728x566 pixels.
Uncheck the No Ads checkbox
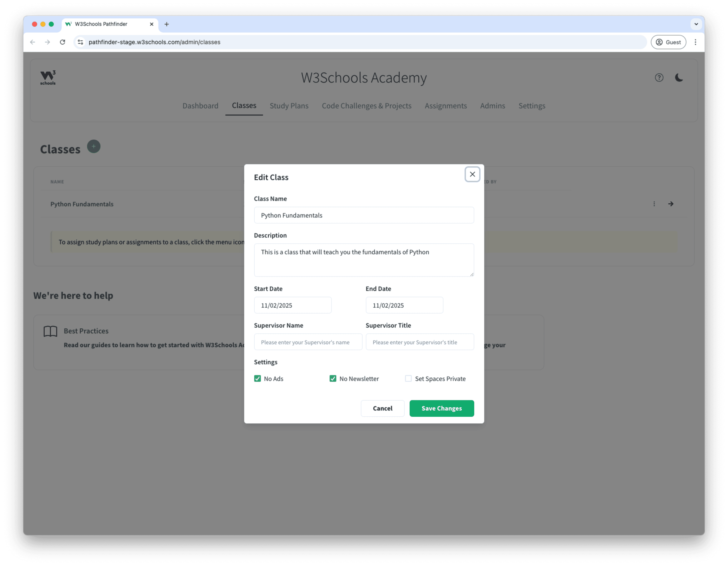[257, 378]
